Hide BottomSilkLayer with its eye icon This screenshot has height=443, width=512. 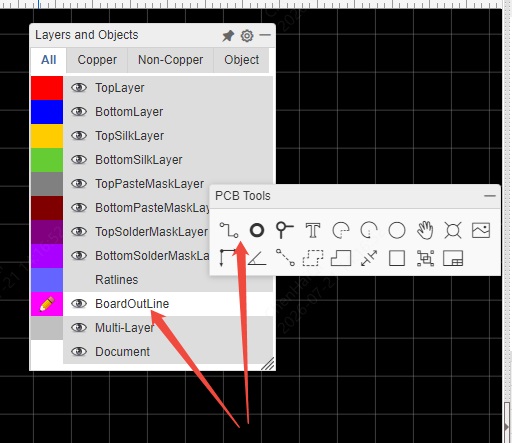pyautogui.click(x=79, y=160)
